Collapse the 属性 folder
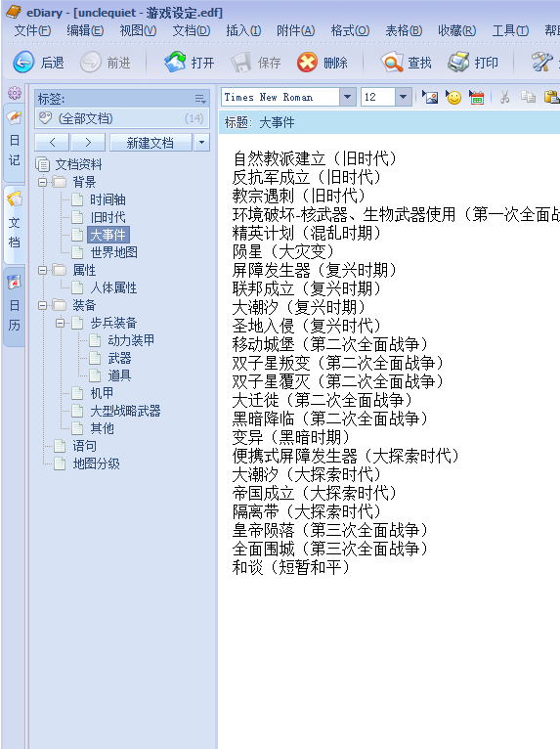 coord(42,271)
